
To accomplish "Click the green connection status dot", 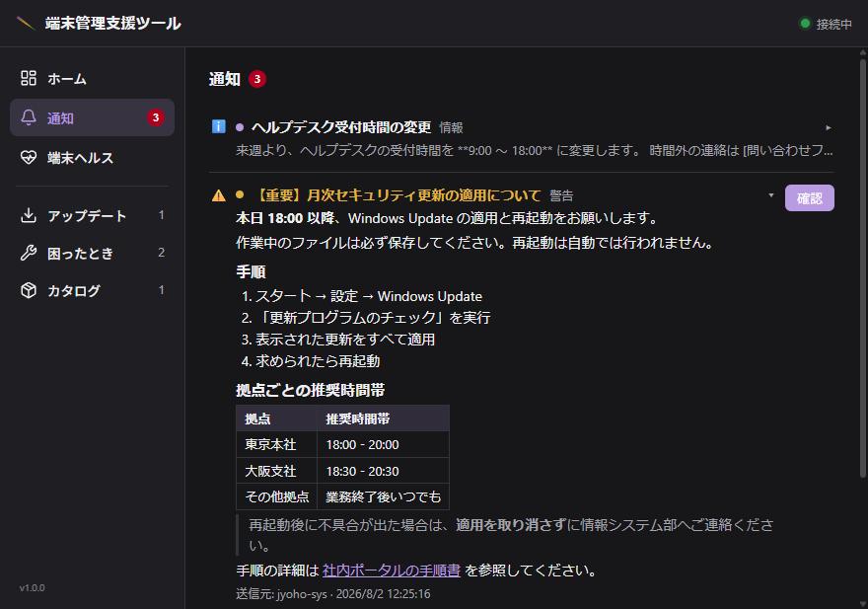I will 805,24.
